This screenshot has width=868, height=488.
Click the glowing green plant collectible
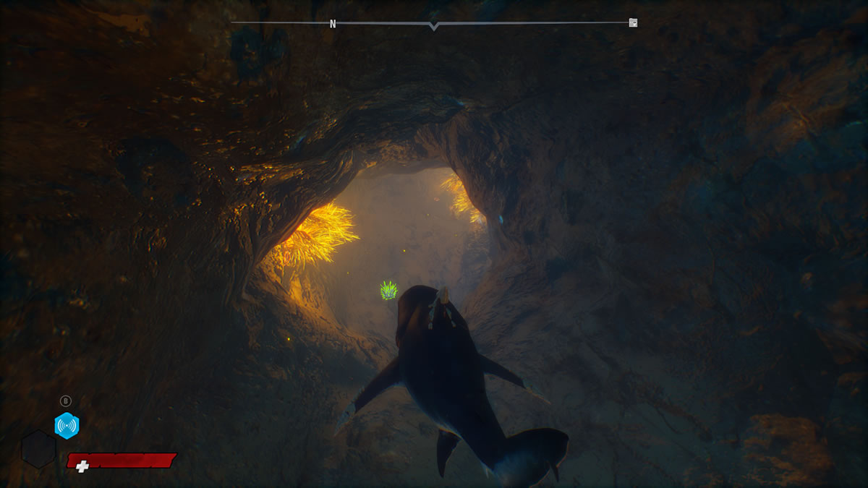pyautogui.click(x=389, y=291)
